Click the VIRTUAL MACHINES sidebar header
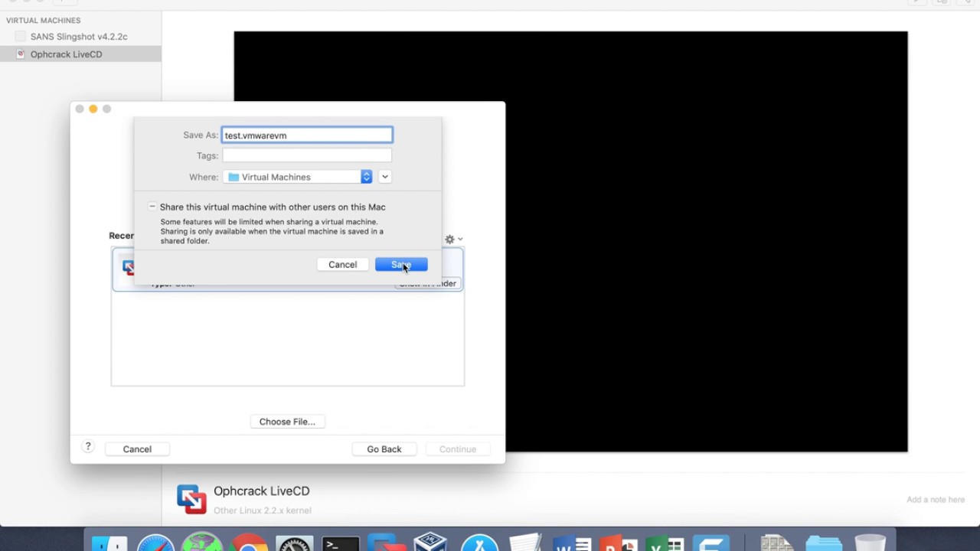 click(x=43, y=21)
